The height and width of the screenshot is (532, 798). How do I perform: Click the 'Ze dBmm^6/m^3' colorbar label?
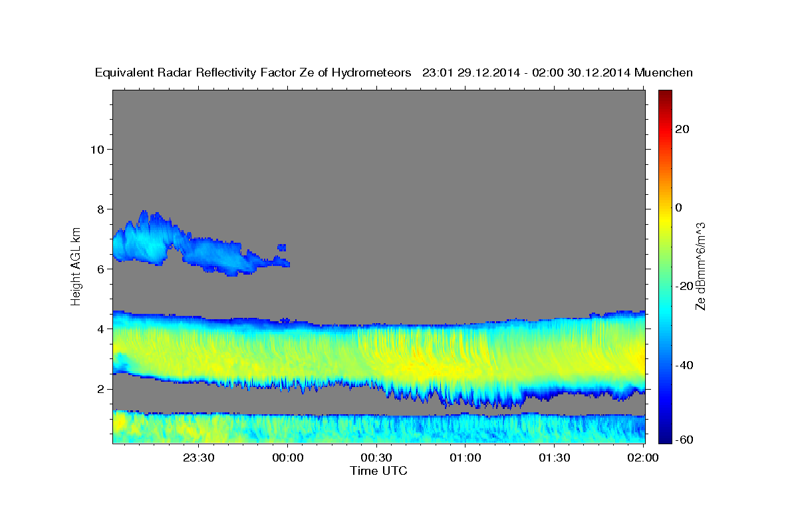(700, 266)
